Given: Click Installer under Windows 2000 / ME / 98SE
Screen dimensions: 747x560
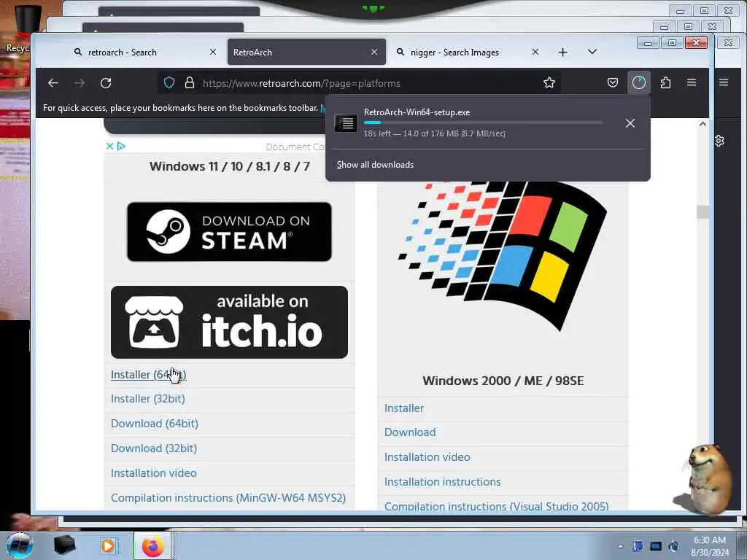Looking at the screenshot, I should click(x=404, y=408).
